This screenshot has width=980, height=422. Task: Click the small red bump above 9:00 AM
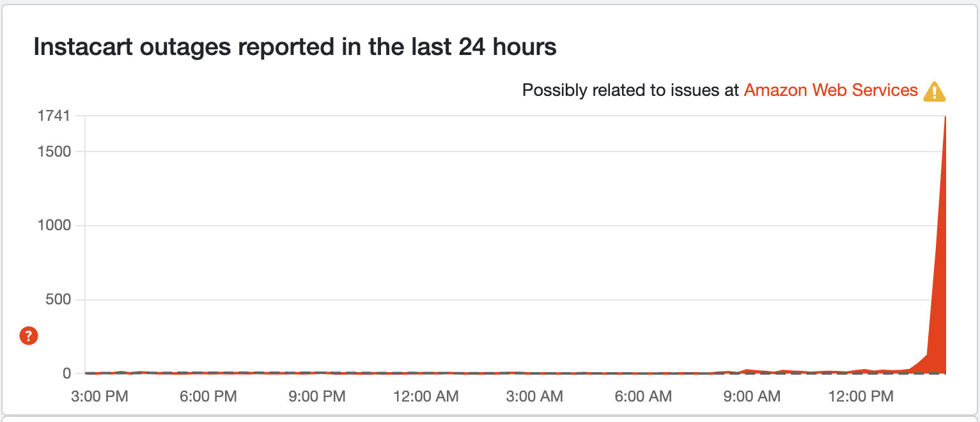747,371
